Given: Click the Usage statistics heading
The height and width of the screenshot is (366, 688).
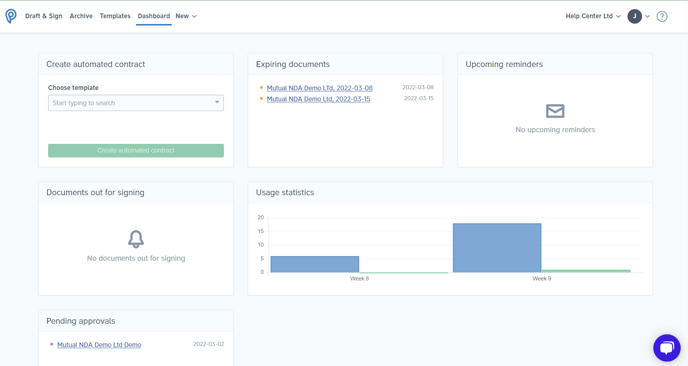Looking at the screenshot, I should [285, 193].
